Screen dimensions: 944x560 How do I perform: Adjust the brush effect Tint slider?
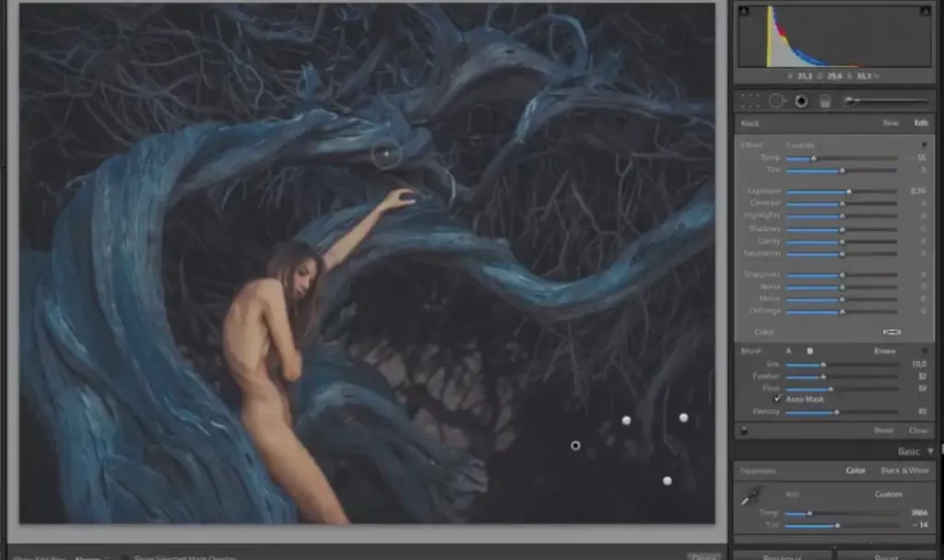(x=842, y=170)
